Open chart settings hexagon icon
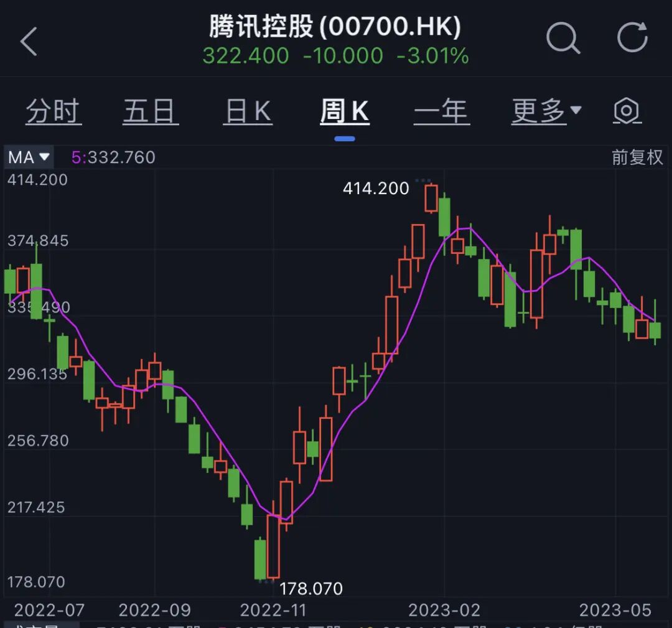The width and height of the screenshot is (672, 628). (627, 111)
